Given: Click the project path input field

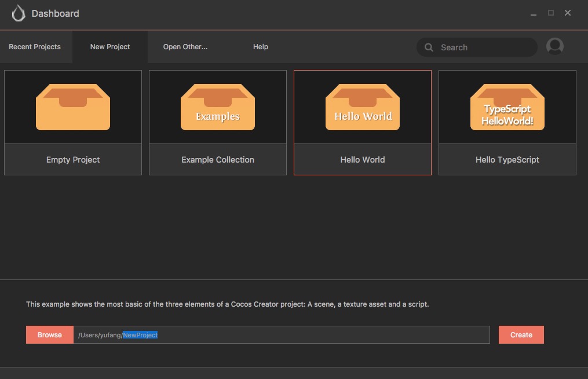Looking at the screenshot, I should point(282,335).
